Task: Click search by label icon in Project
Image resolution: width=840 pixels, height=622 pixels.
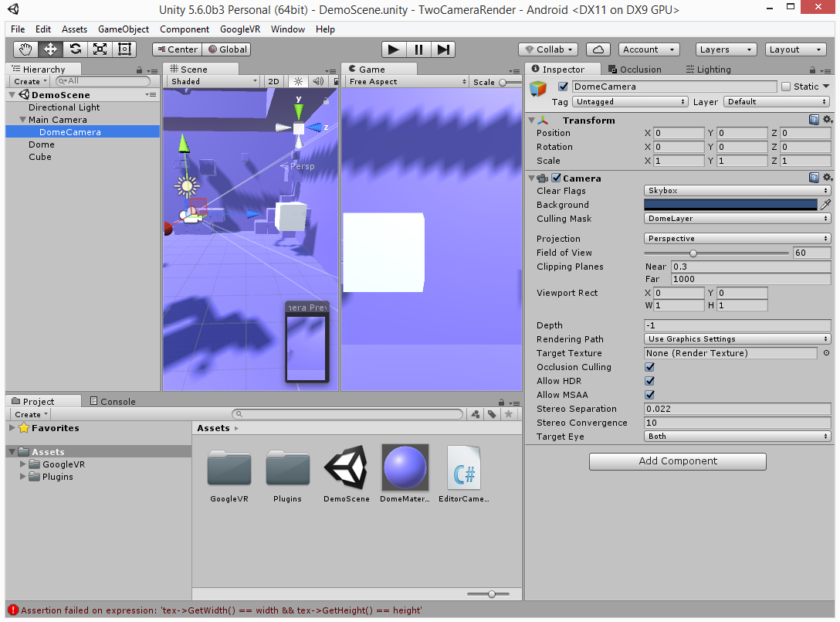Action: point(492,414)
